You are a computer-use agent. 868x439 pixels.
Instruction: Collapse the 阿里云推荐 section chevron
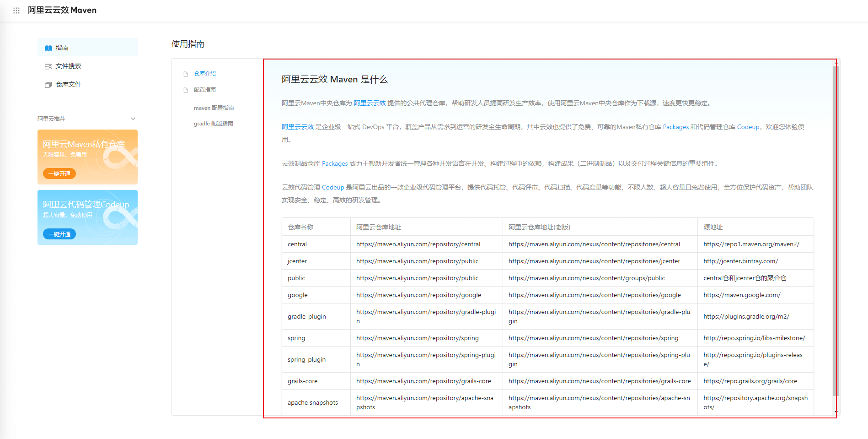click(133, 119)
